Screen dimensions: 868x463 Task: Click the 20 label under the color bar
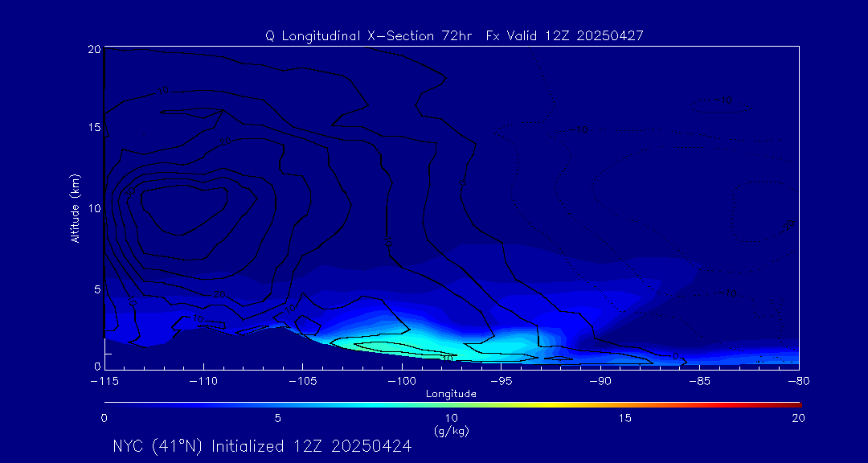click(799, 419)
